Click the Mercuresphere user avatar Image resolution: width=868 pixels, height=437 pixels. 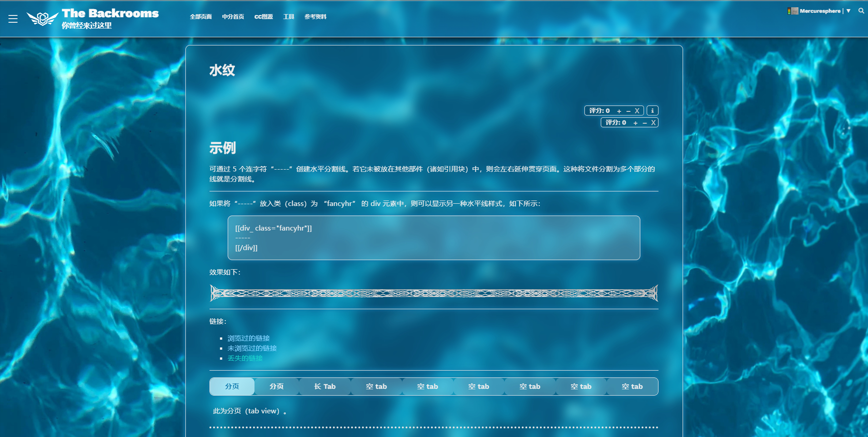[x=795, y=11]
